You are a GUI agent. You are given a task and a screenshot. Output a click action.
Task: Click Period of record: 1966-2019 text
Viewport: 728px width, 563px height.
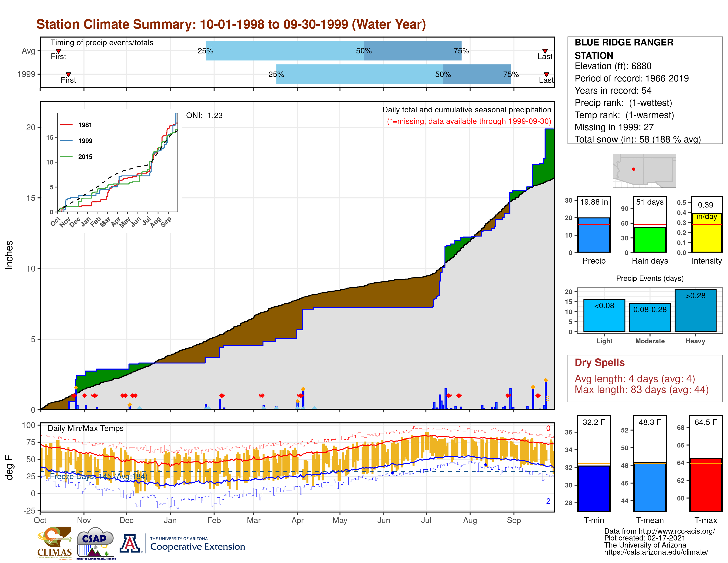(632, 78)
